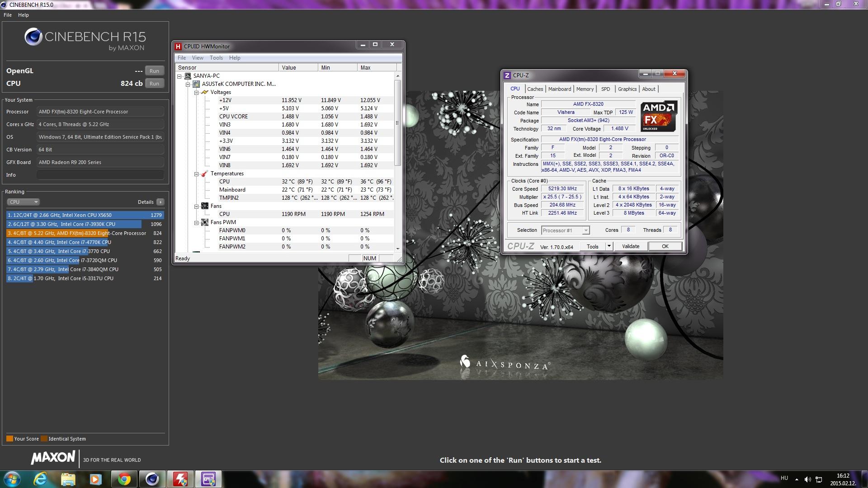Click the Cinebench title bar icon

(x=4, y=5)
